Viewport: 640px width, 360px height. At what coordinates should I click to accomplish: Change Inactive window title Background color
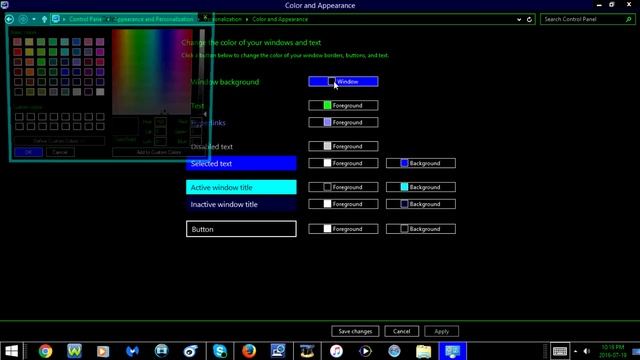421,204
